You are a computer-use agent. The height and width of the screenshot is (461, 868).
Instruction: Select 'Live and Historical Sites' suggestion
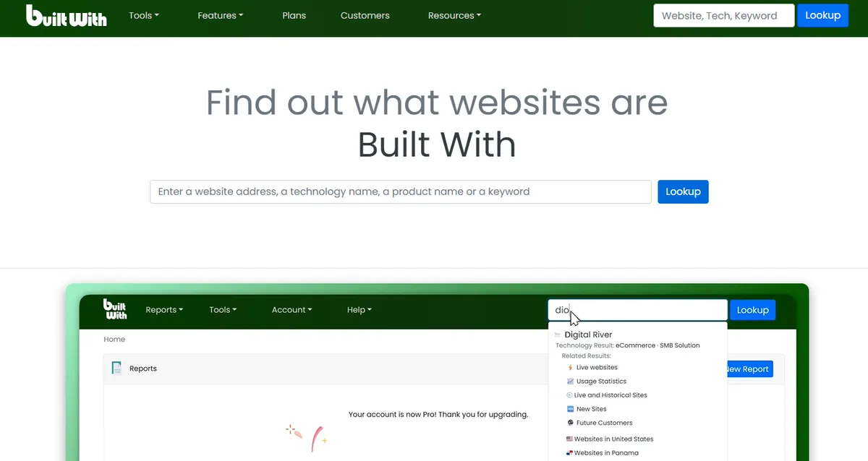[x=610, y=395]
